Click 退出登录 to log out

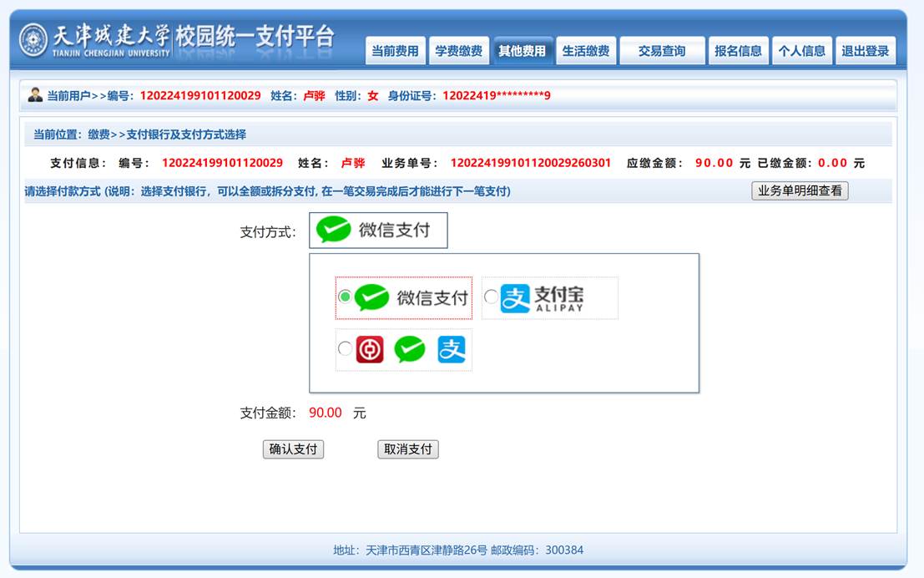tap(865, 51)
